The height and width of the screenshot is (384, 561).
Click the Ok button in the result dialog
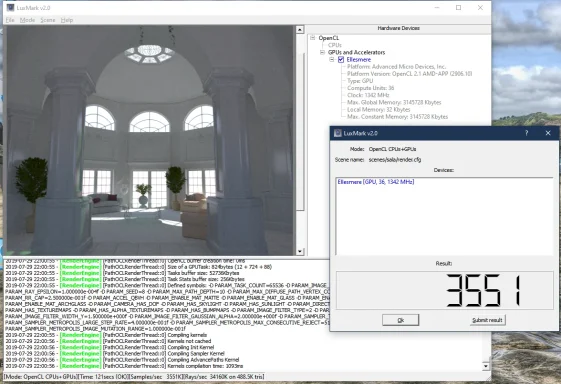pyautogui.click(x=400, y=320)
